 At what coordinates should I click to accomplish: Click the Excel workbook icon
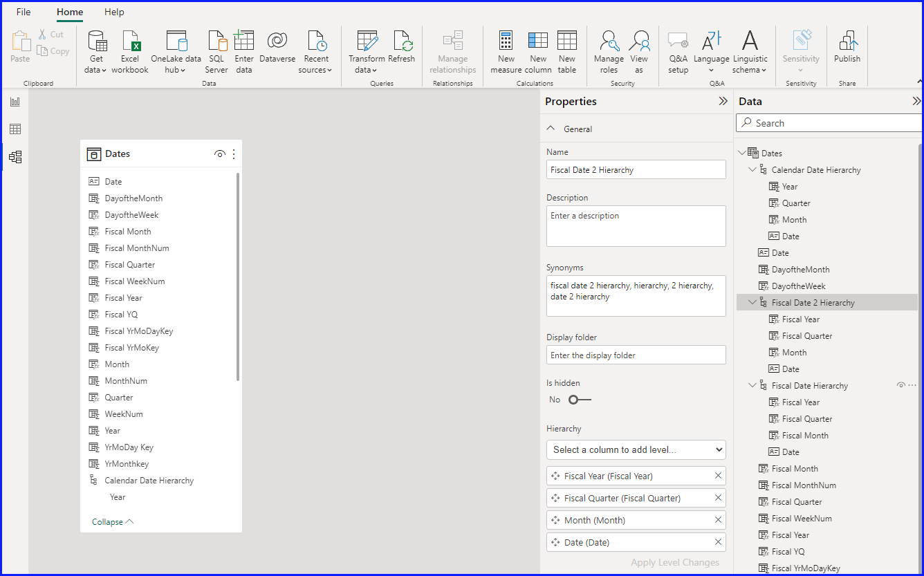130,53
